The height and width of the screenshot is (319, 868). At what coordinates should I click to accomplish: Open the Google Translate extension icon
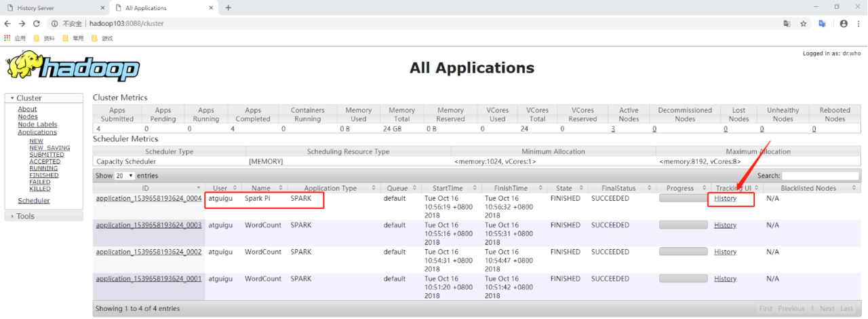point(822,24)
